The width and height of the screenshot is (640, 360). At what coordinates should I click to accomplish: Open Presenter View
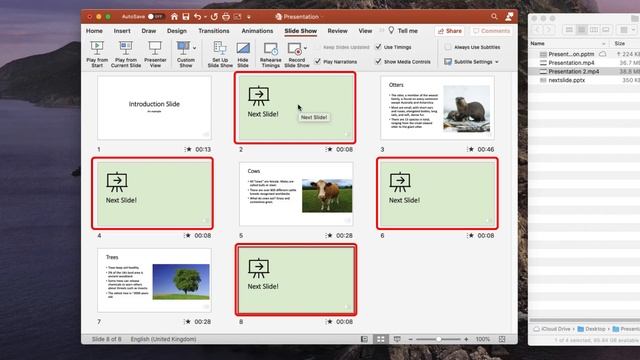[x=155, y=53]
